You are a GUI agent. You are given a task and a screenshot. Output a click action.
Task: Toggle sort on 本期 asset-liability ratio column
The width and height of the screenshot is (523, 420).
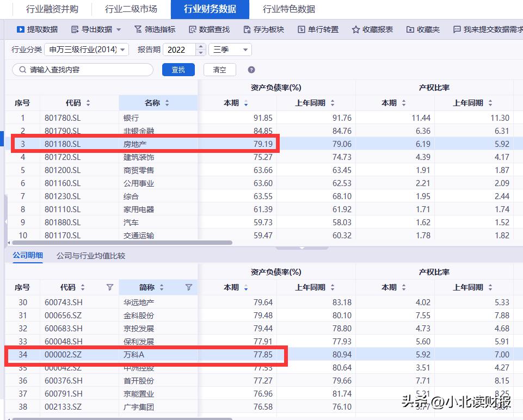(247, 103)
